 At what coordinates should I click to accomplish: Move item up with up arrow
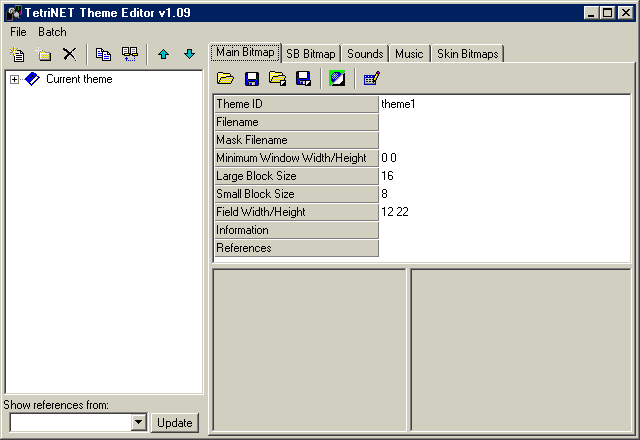click(x=163, y=54)
